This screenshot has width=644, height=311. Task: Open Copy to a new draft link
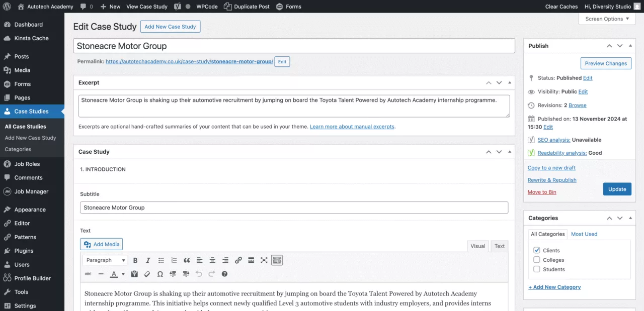551,168
